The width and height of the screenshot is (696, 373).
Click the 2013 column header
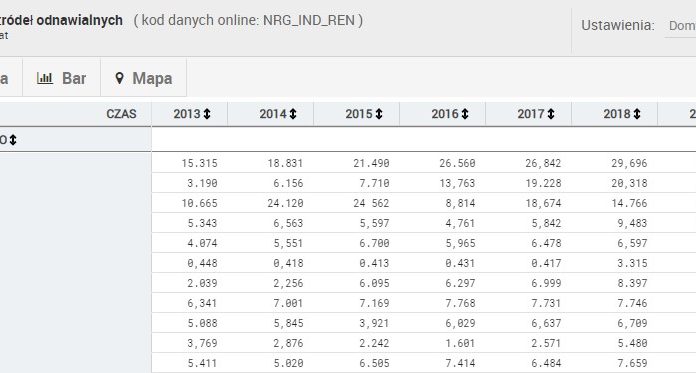coord(190,114)
